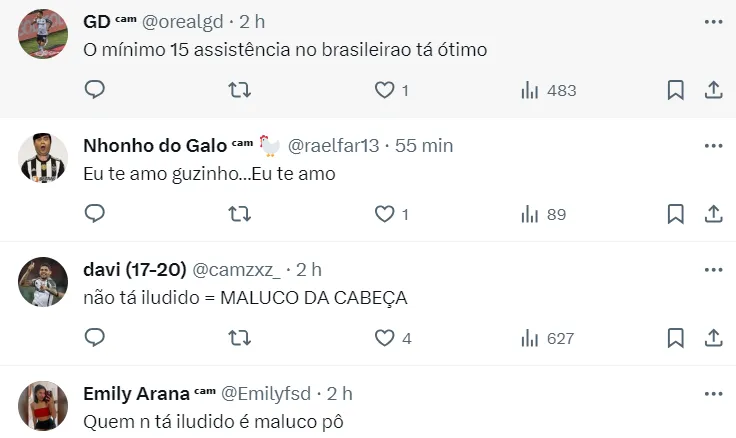
Task: Reply to Nhonho do Galo's tweet
Action: 94,214
